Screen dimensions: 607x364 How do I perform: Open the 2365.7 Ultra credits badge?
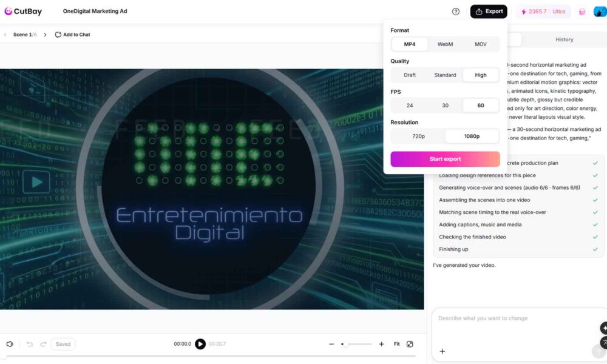[543, 12]
